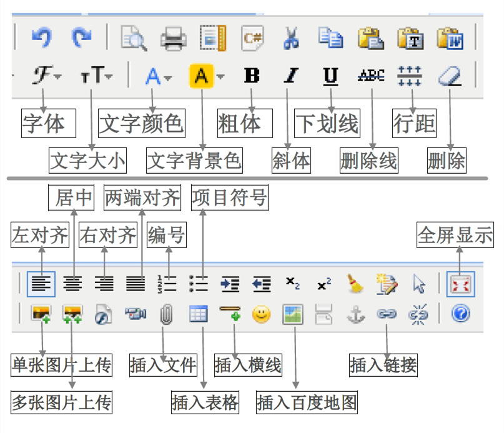Insert a smiley emoticon
This screenshot has height=433, width=504.
coord(261,313)
